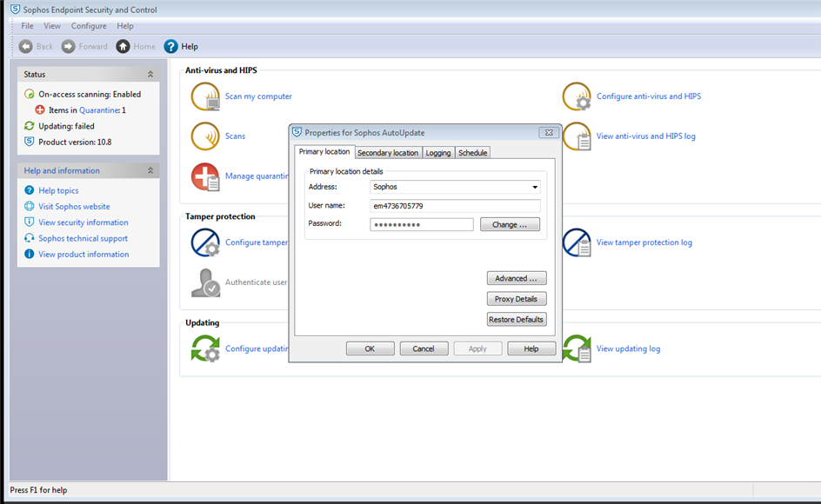
Task: Click the blue Help question mark icon
Action: click(x=170, y=47)
